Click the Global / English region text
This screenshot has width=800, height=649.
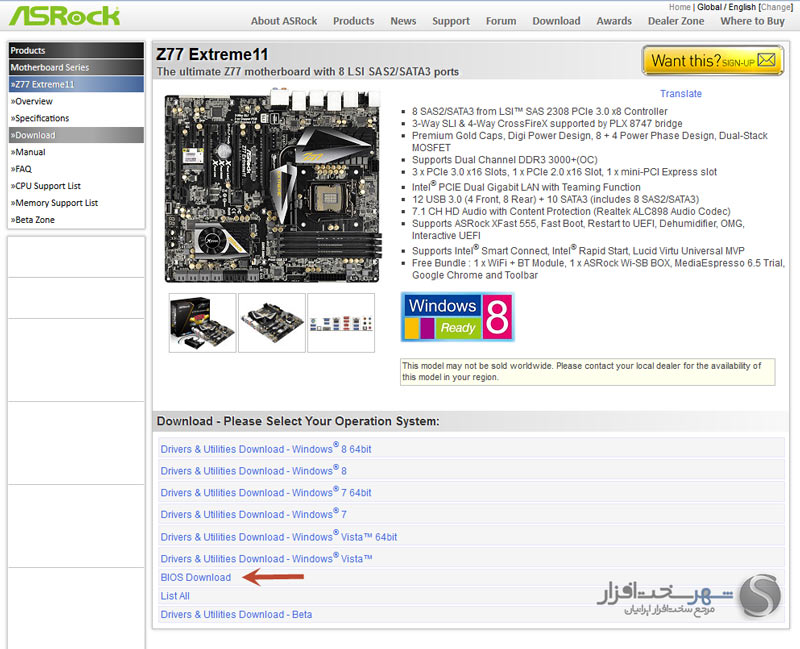(727, 7)
